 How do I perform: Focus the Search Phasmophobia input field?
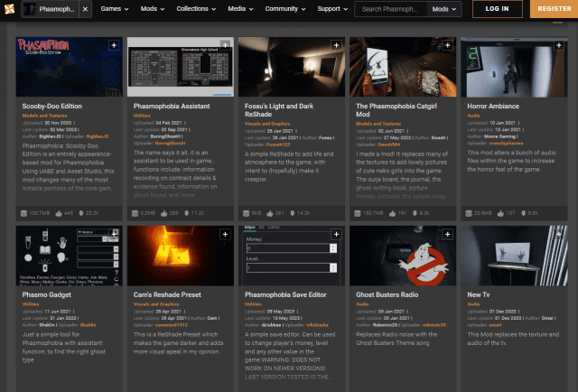tap(390, 10)
